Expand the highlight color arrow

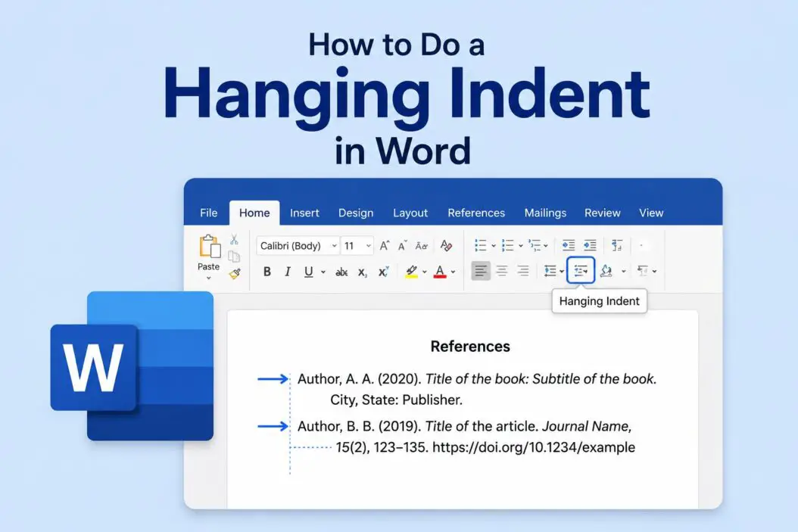(x=425, y=272)
